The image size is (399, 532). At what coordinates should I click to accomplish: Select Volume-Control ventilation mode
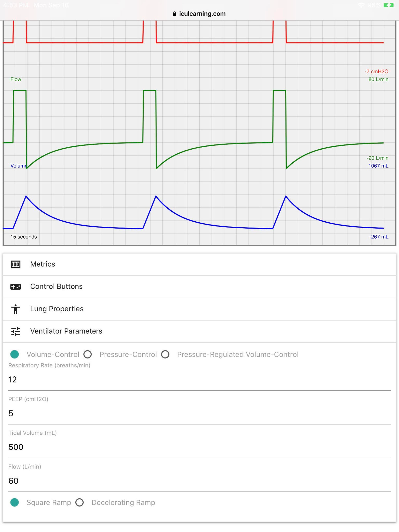(15, 354)
